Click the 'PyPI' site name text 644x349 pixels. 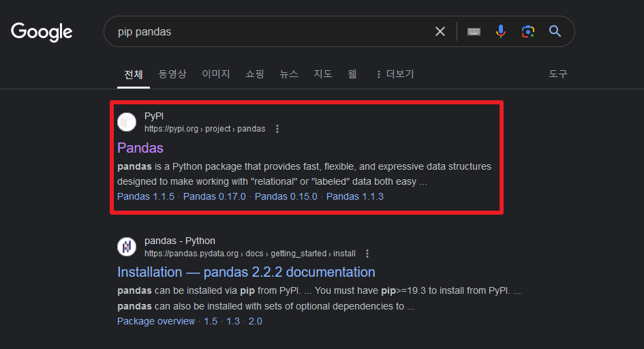154,116
